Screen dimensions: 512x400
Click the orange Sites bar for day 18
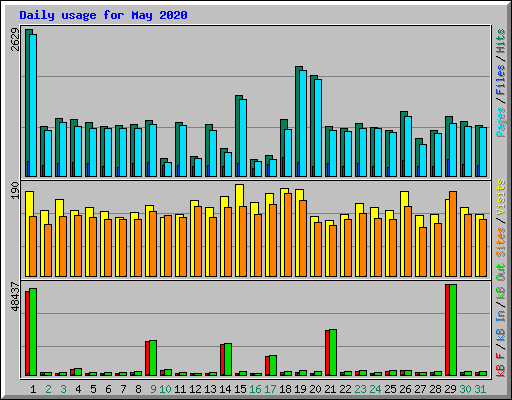coord(288,235)
